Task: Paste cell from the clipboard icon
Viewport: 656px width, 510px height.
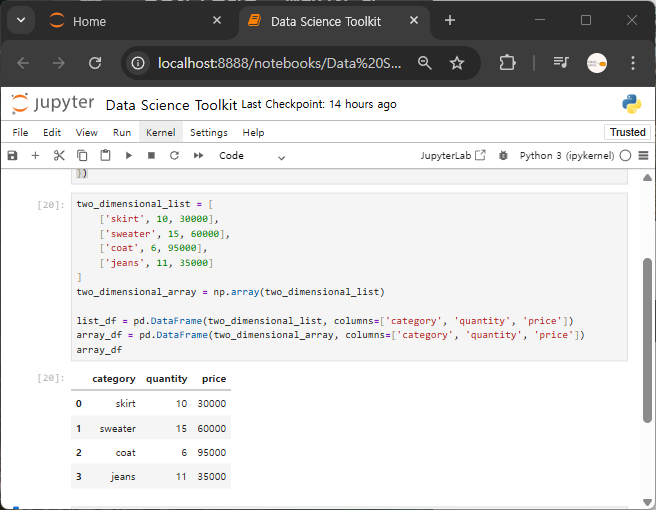Action: pyautogui.click(x=105, y=156)
